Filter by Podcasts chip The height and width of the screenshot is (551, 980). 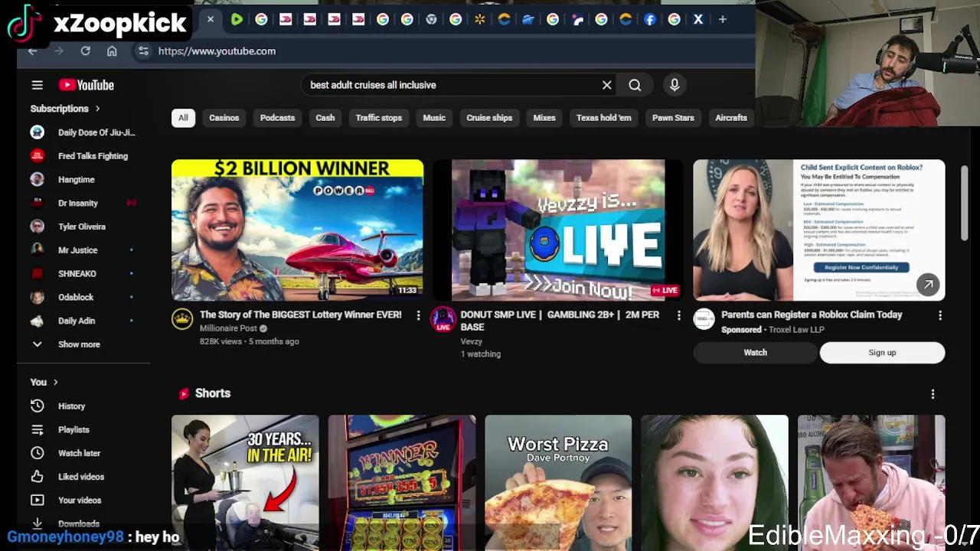[x=277, y=118]
